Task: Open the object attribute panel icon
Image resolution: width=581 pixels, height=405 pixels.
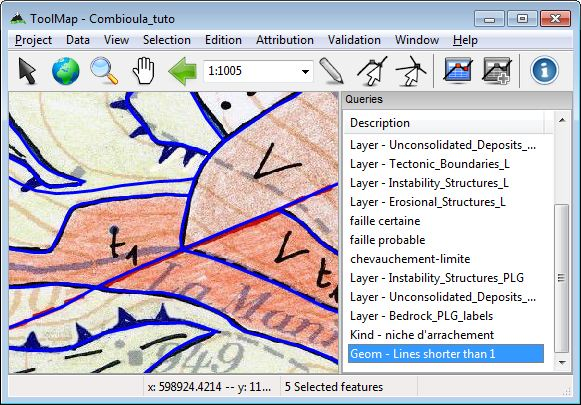Action: pos(497,70)
